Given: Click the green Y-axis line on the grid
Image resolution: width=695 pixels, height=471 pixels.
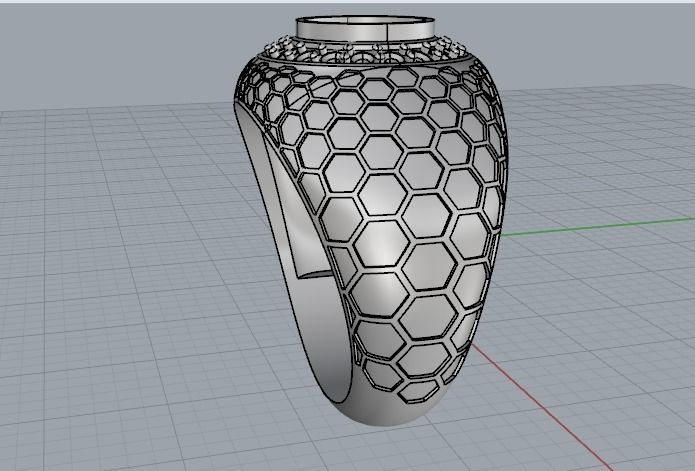Looking at the screenshot, I should click(x=597, y=227).
